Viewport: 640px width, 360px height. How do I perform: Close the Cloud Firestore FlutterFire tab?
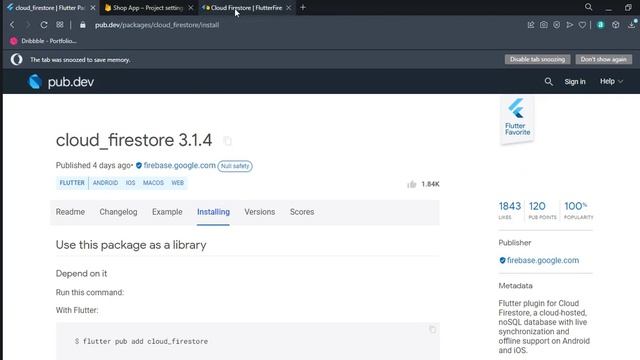[289, 8]
